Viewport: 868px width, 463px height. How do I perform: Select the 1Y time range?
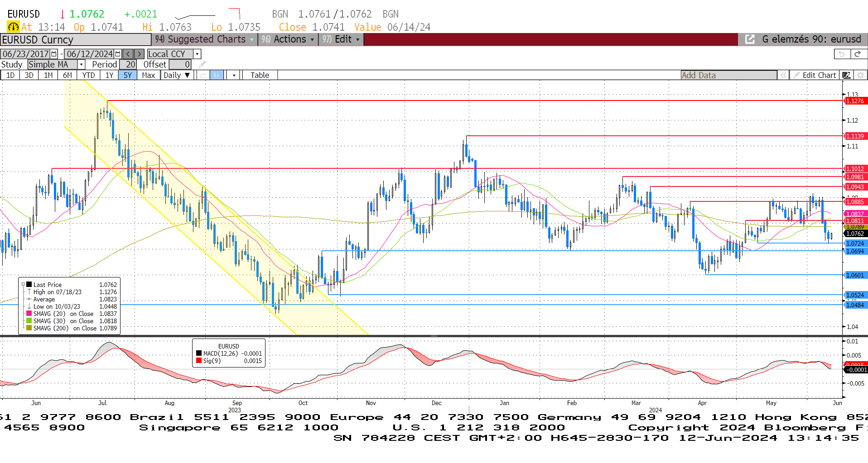pyautogui.click(x=109, y=75)
